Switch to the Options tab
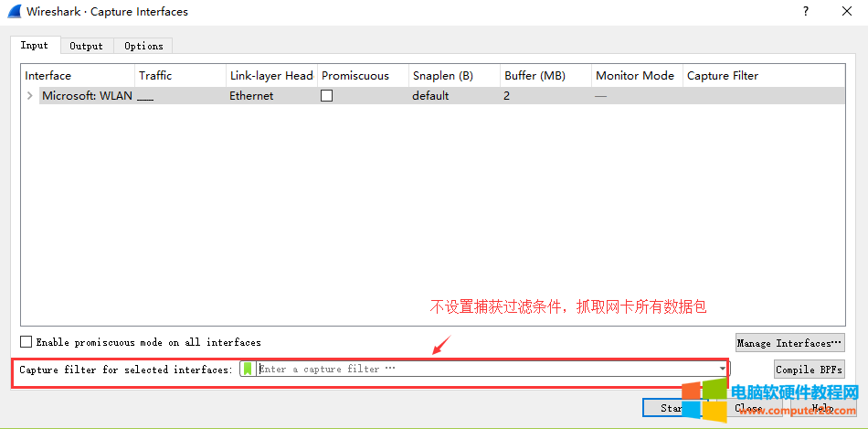Image resolution: width=868 pixels, height=429 pixels. [x=143, y=46]
